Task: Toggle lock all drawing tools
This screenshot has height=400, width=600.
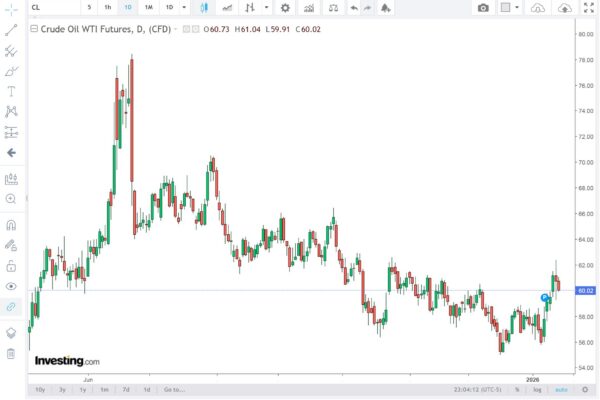Action: [11, 266]
